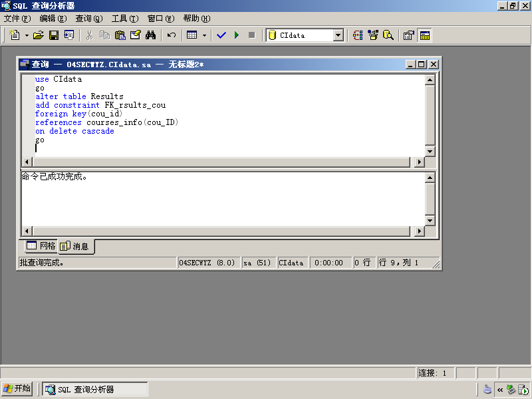The height and width of the screenshot is (399, 532).
Task: Open the Windows 开始 Start button
Action: tap(17, 388)
